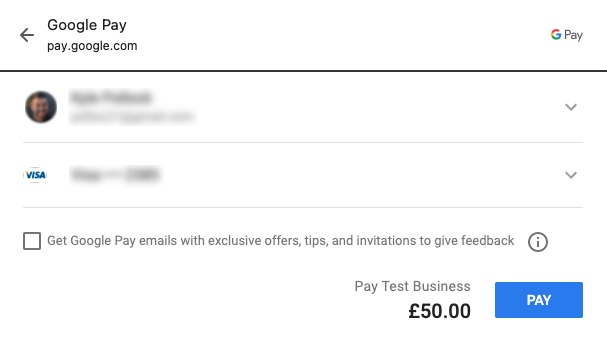Screen dimensions: 607x360
Task: Click the gray Pay wordmark beside the G
Action: tap(573, 35)
